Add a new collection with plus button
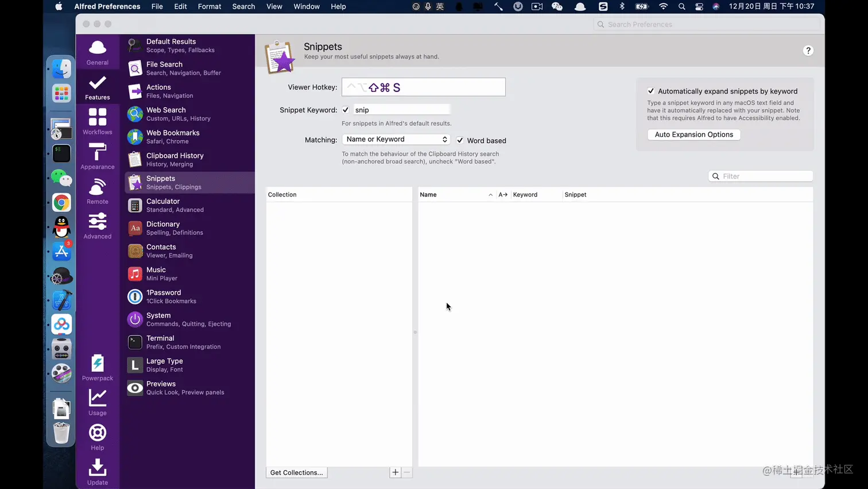The width and height of the screenshot is (868, 489). (x=396, y=472)
